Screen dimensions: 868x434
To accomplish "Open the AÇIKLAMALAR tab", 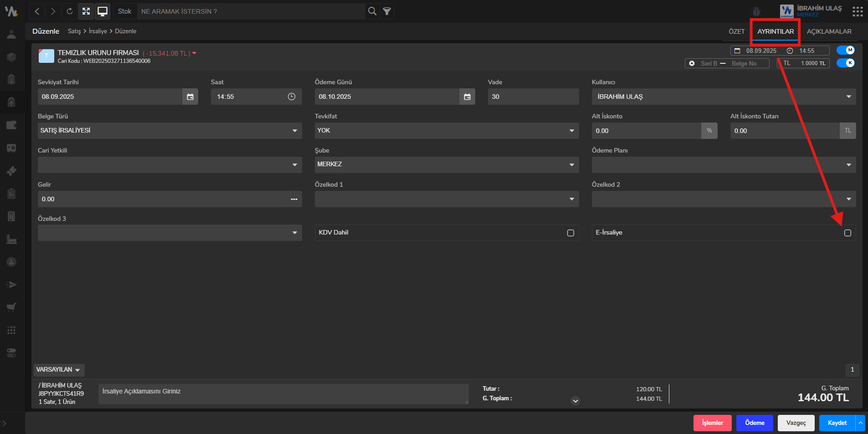I will (x=829, y=31).
